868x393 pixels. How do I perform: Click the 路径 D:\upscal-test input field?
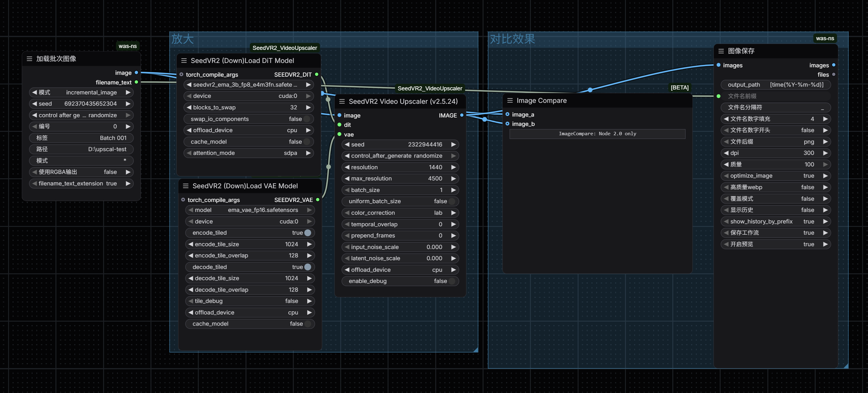(x=81, y=149)
